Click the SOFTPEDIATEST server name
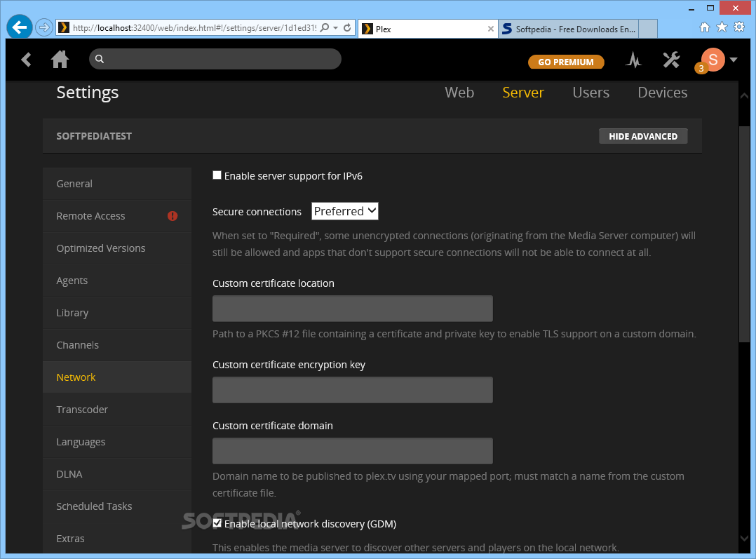The width and height of the screenshot is (756, 559). (94, 136)
